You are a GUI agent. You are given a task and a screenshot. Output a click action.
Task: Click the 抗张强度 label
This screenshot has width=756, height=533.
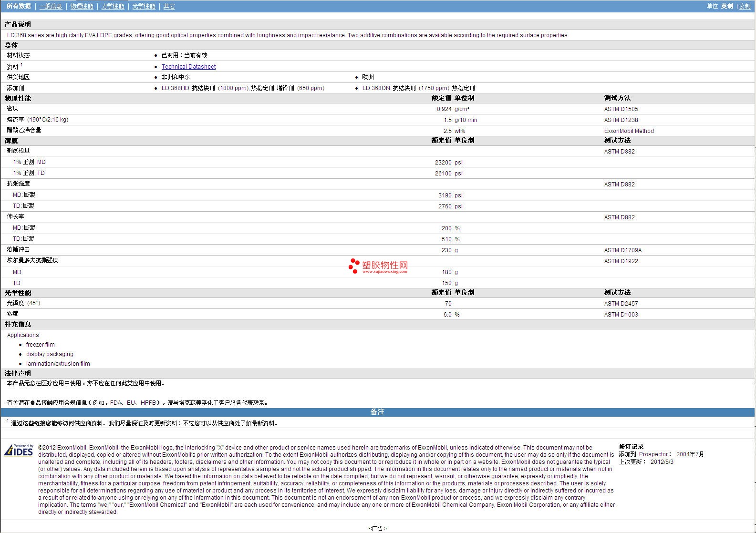[18, 184]
